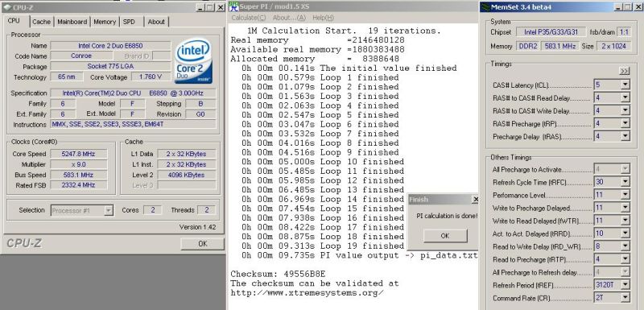Open the Processor #1 selection dropdown
The height and width of the screenshot is (310, 644).
(109, 211)
